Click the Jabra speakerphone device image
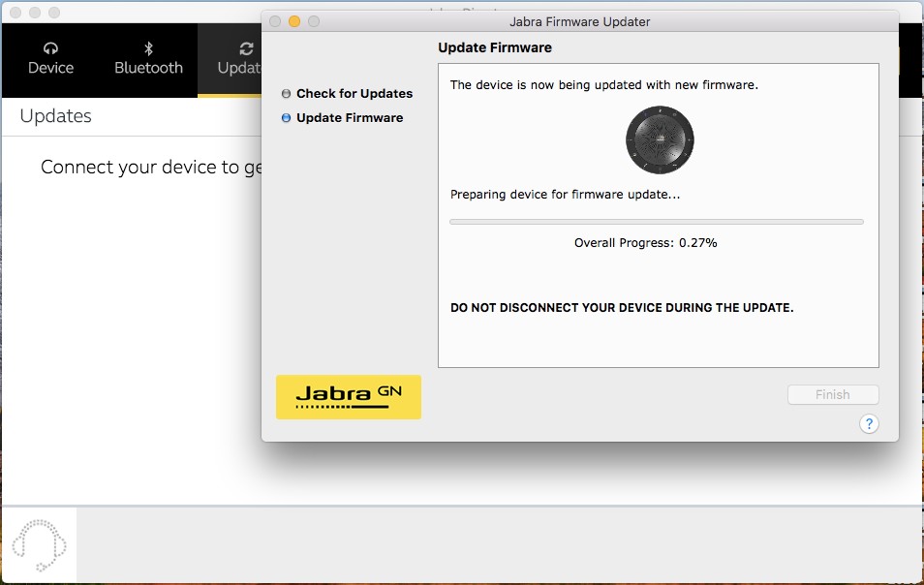The height and width of the screenshot is (585, 924). tap(660, 140)
